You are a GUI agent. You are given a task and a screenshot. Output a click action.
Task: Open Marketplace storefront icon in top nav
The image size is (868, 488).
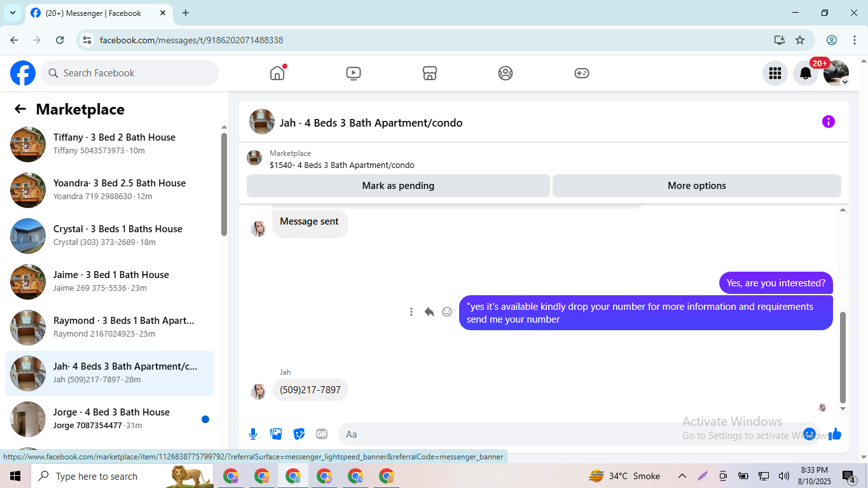tap(430, 73)
